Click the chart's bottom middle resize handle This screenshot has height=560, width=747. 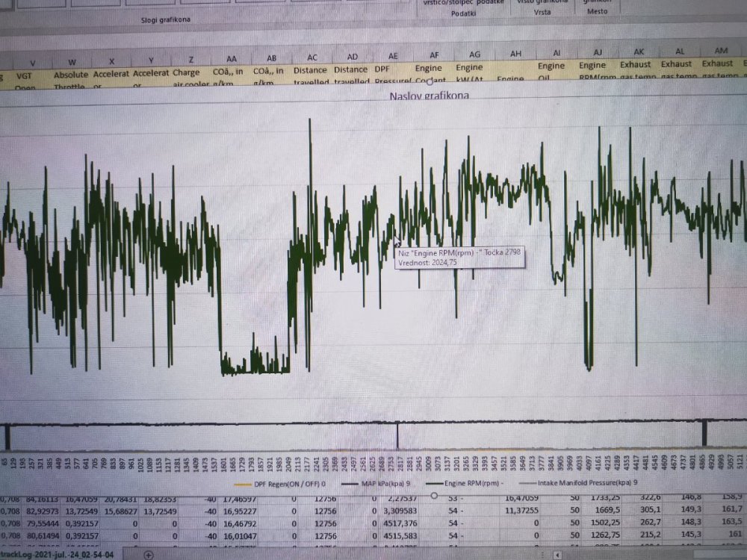pos(434,496)
